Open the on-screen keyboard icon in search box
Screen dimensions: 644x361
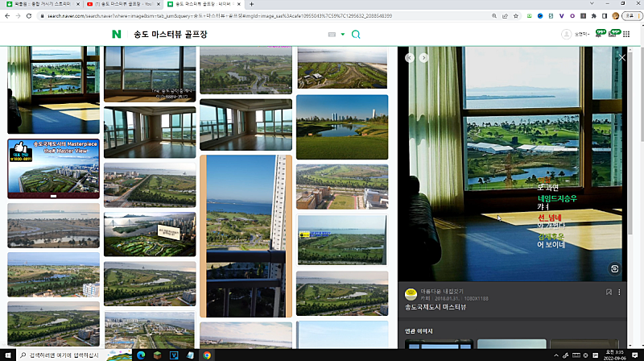point(332,35)
